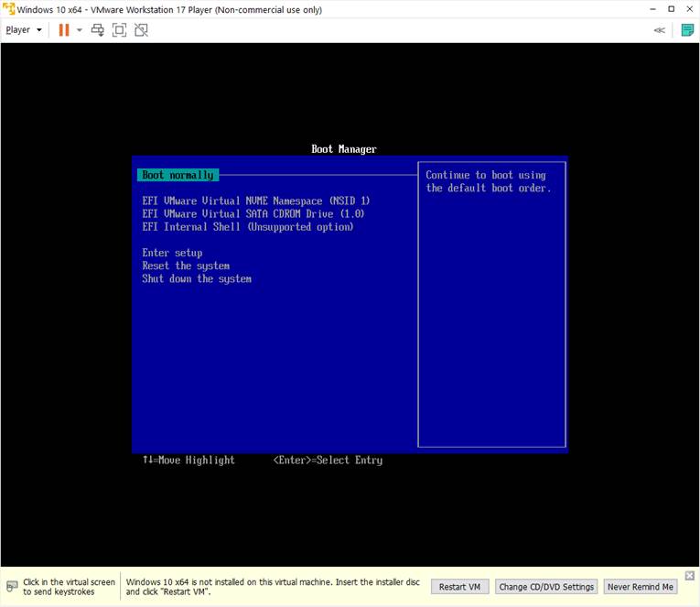Open the green notes icon at toolbar right
The height and width of the screenshot is (607, 700).
[687, 30]
